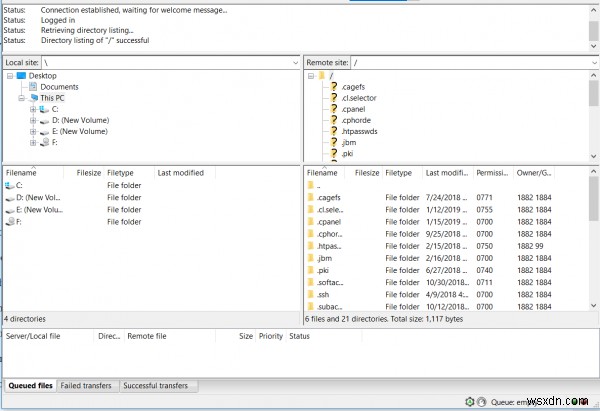Collapse the Desktop node in local tree

(x=10, y=76)
